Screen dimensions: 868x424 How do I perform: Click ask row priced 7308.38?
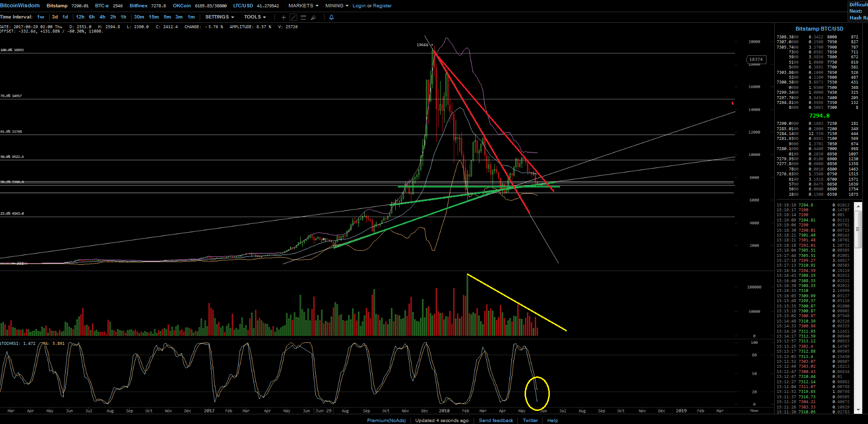pyautogui.click(x=817, y=37)
